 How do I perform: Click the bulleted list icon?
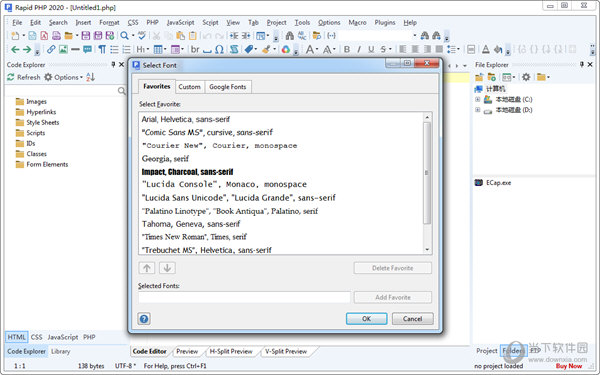(114, 49)
